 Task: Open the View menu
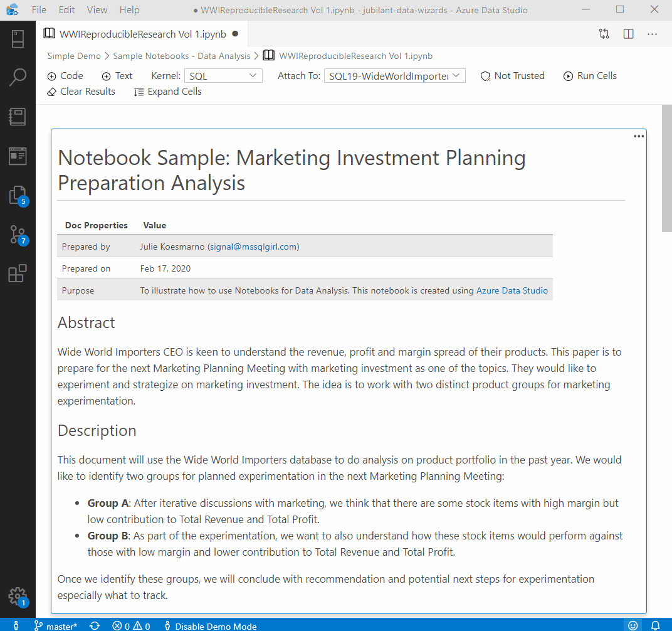tap(97, 10)
